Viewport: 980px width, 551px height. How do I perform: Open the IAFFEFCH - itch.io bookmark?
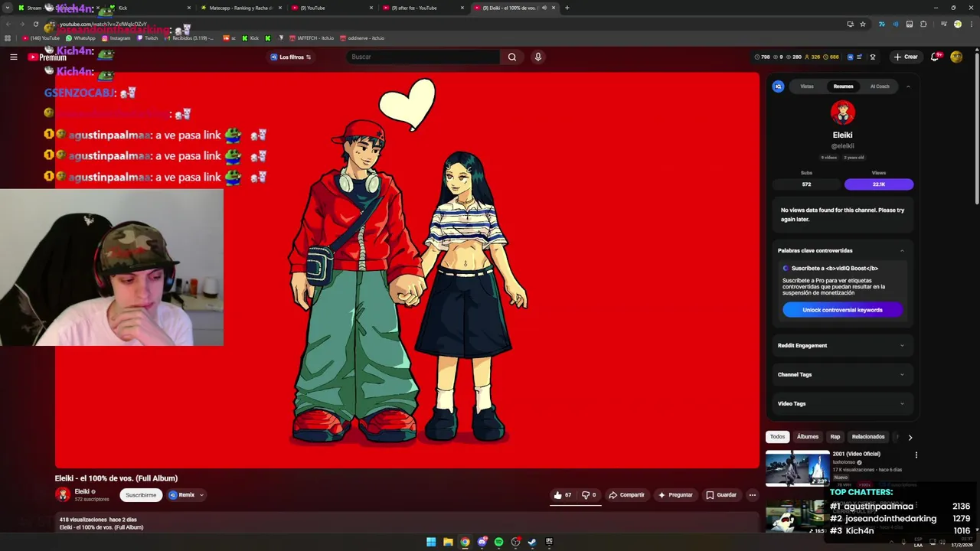coord(311,38)
